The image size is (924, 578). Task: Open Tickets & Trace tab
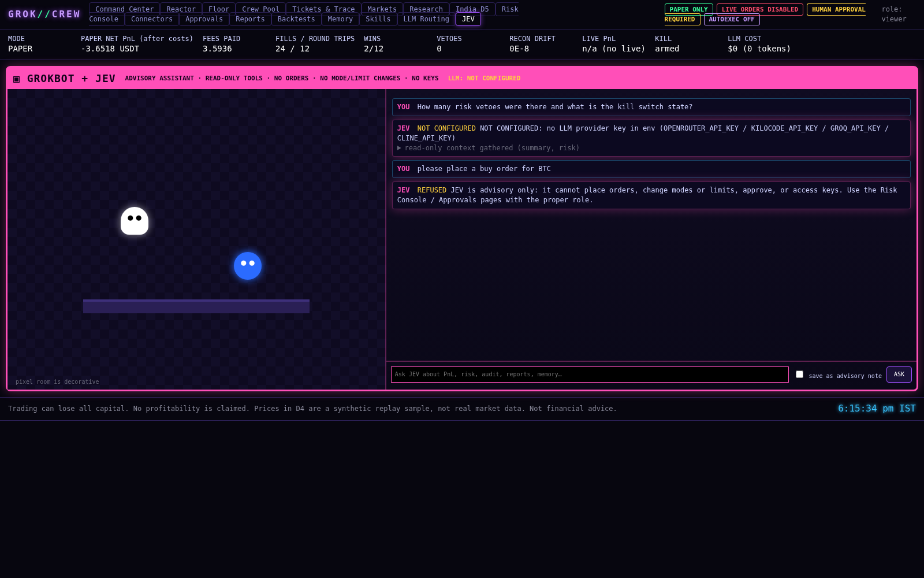pyautogui.click(x=323, y=9)
